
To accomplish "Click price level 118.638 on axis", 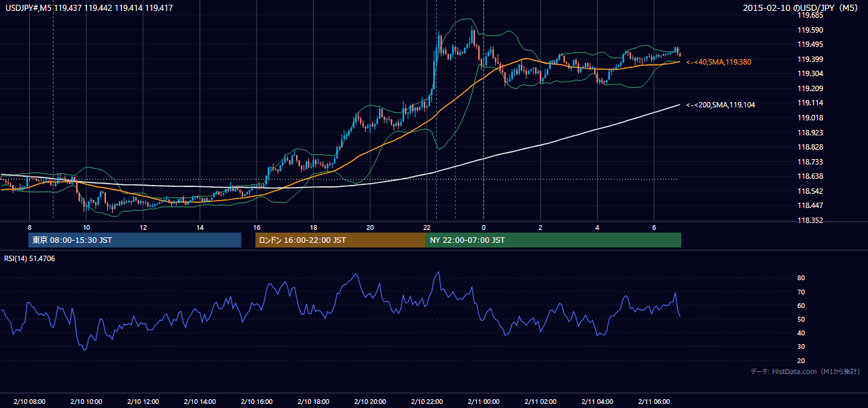I will [x=810, y=176].
